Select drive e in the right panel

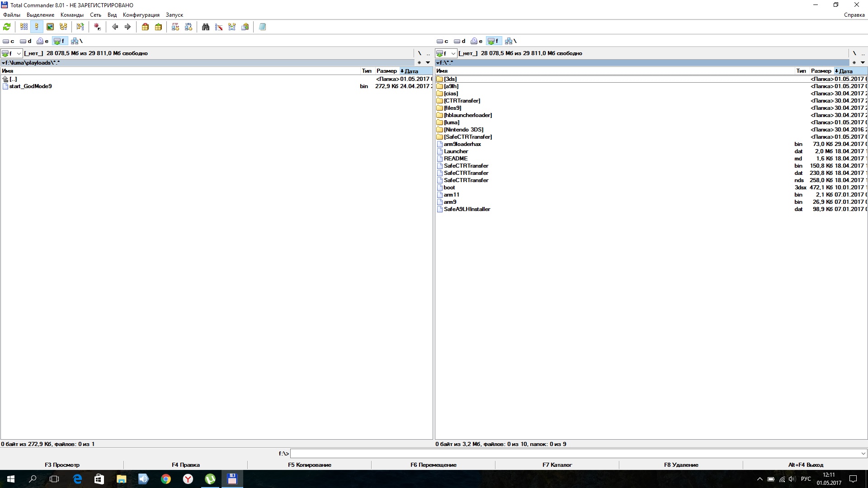tap(477, 41)
